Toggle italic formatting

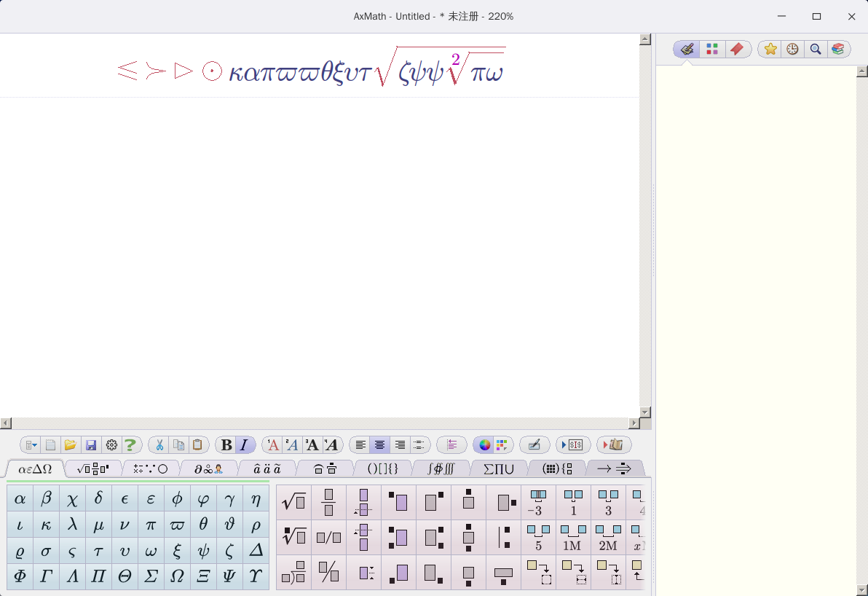click(243, 444)
